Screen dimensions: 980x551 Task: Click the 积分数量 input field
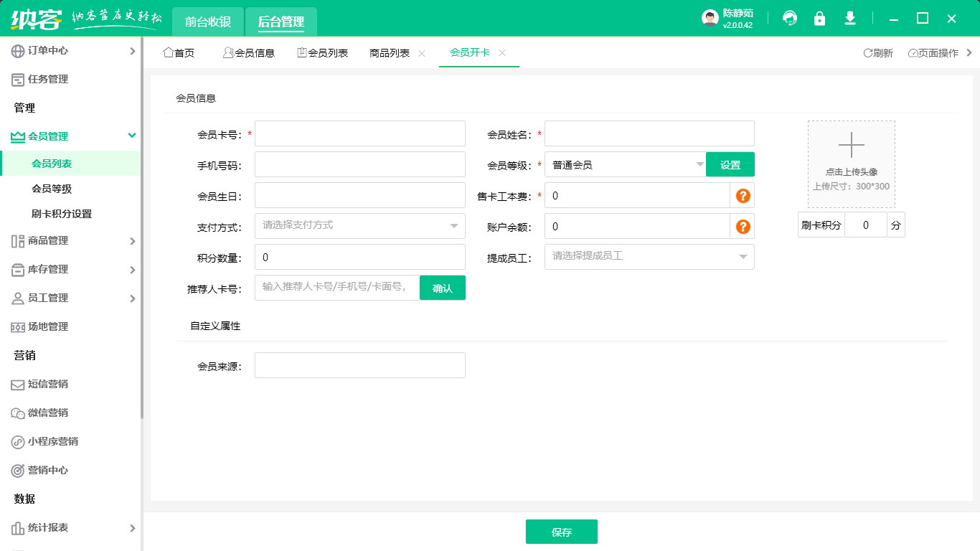(360, 257)
